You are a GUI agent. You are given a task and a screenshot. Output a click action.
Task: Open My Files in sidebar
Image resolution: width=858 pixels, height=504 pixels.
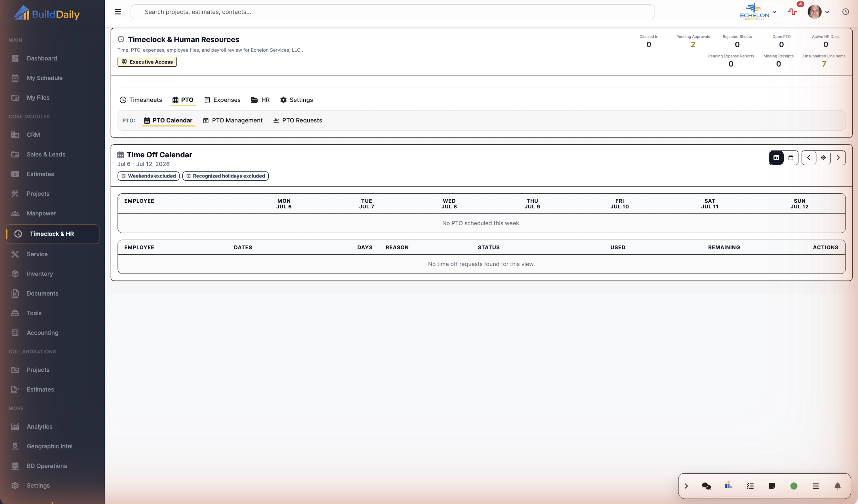click(52, 98)
